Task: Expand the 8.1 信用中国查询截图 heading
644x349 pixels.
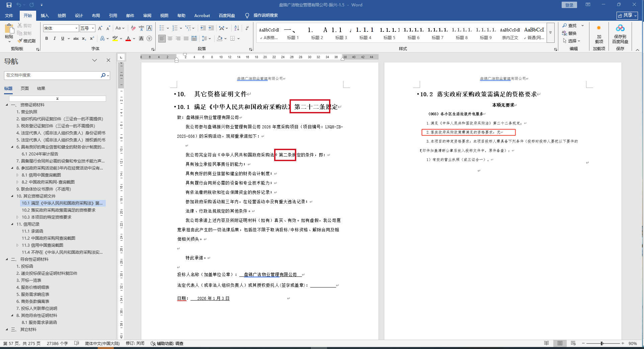Action: (18, 175)
